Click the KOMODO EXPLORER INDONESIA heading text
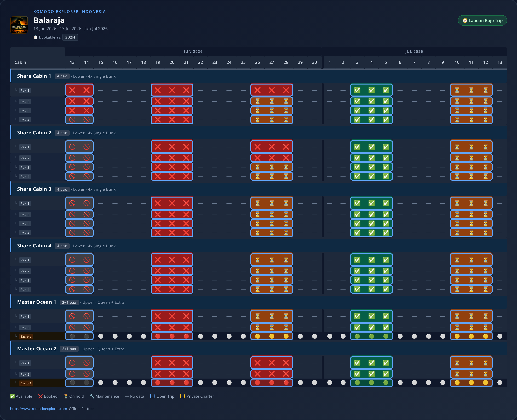The height and width of the screenshot is (420, 517). coord(69,12)
